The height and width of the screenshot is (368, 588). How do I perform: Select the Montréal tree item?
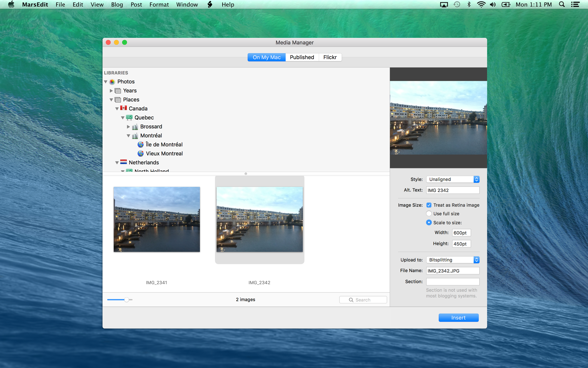click(x=151, y=135)
